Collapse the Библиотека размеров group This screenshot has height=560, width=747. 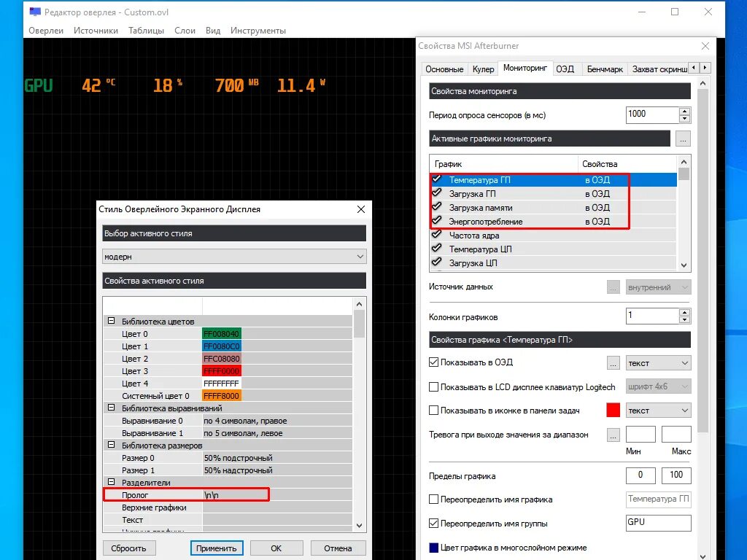click(x=111, y=445)
